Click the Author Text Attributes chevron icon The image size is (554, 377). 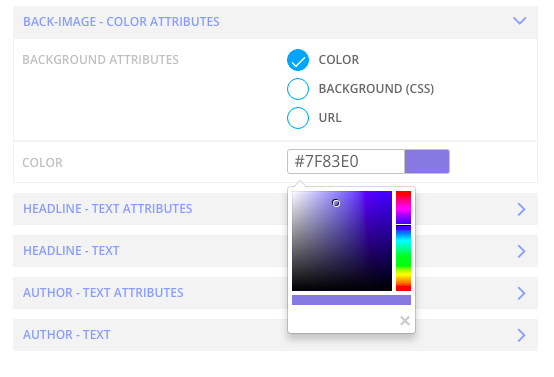(x=521, y=293)
